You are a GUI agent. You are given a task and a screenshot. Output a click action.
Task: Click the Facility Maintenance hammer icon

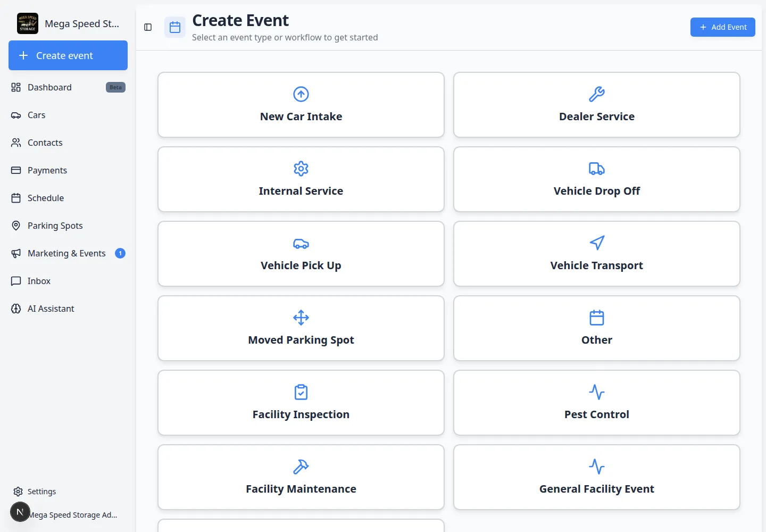pos(301,467)
